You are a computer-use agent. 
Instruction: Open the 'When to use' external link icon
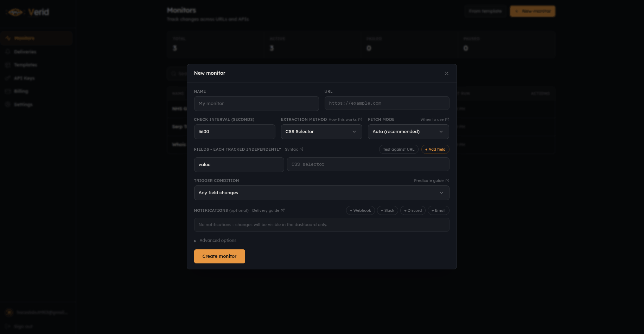[447, 119]
